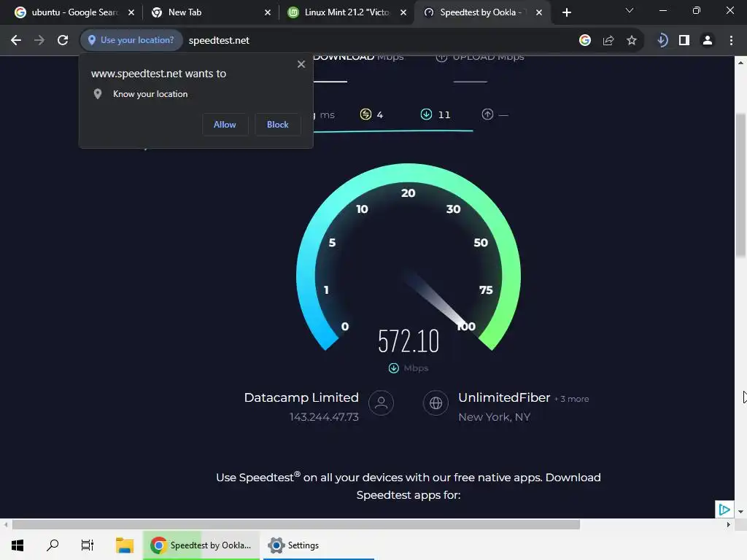Click the 'Use your location?' chip
Image resolution: width=747 pixels, height=560 pixels.
tap(131, 40)
